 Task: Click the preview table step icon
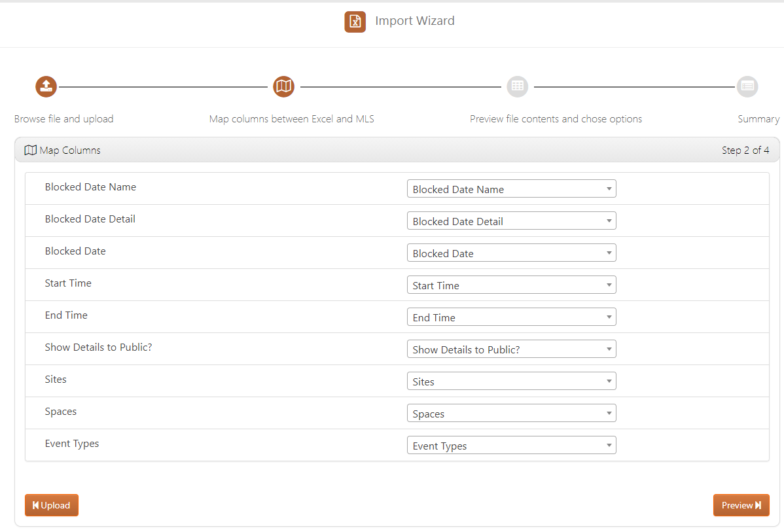click(517, 86)
